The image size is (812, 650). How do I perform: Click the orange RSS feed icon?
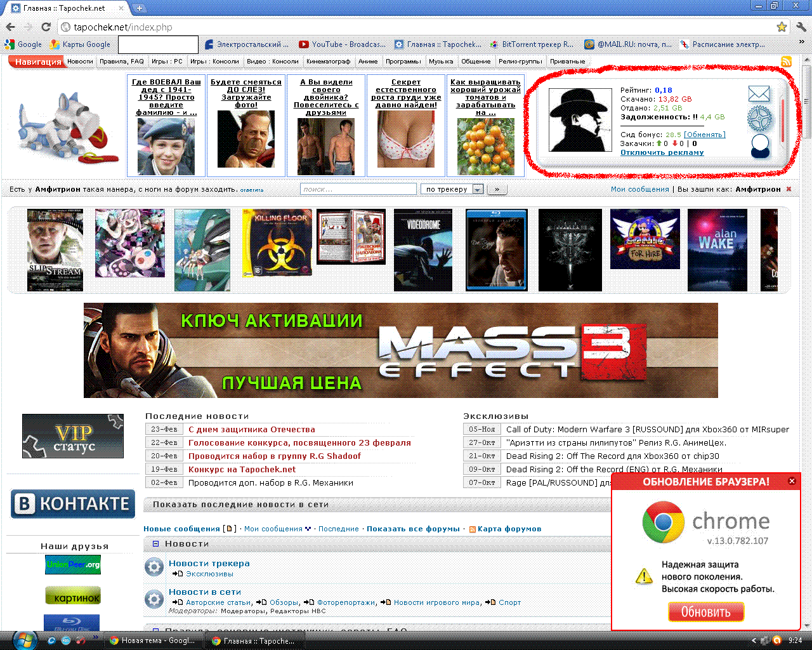(x=786, y=62)
